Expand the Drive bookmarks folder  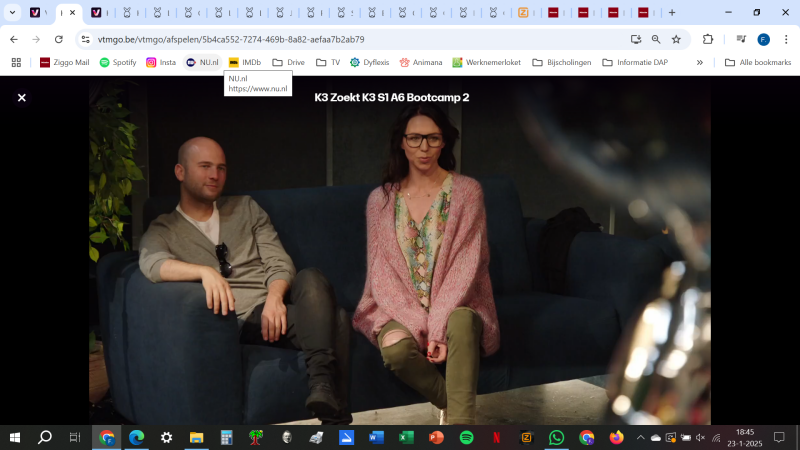pos(288,62)
